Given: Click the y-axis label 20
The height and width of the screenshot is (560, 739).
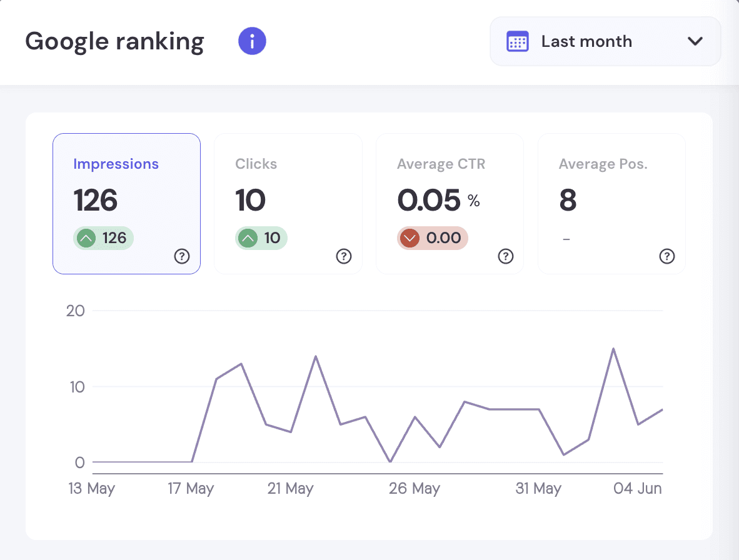Looking at the screenshot, I should tap(76, 311).
